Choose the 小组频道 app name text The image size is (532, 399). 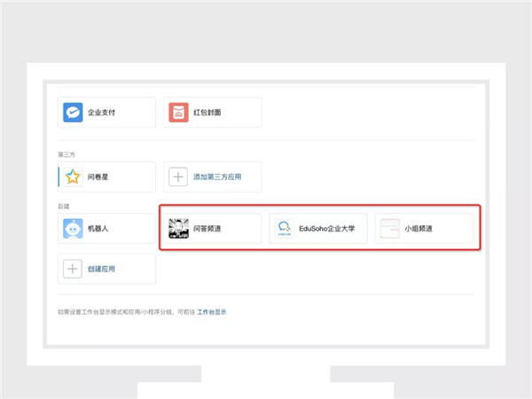(419, 229)
